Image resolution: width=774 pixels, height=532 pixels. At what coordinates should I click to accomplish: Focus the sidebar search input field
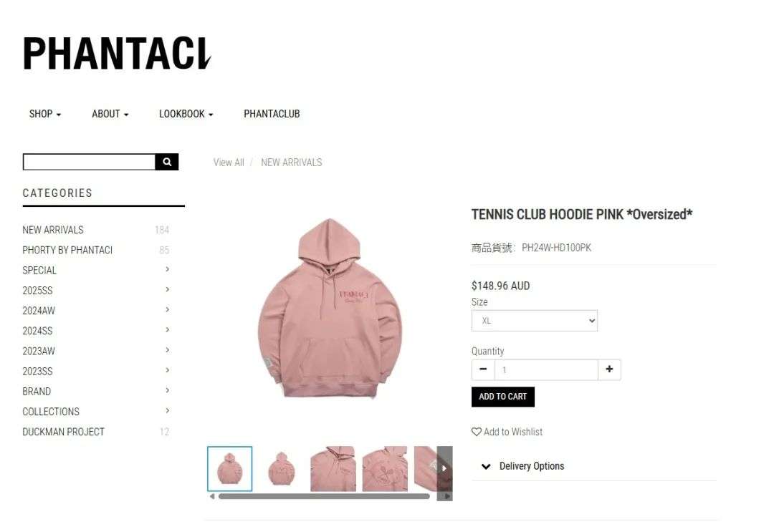(x=90, y=162)
